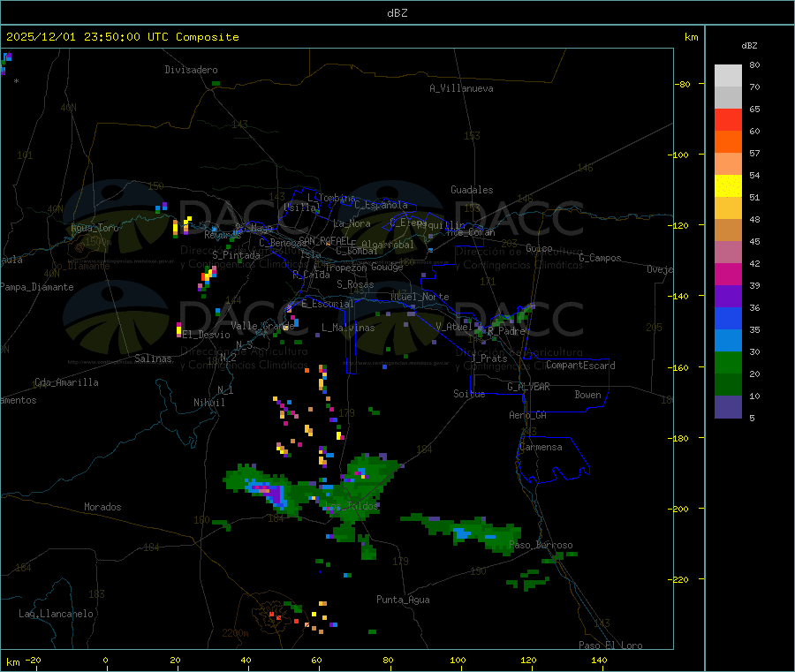Click the L_Malvinas label
The image size is (795, 672).
point(348,328)
